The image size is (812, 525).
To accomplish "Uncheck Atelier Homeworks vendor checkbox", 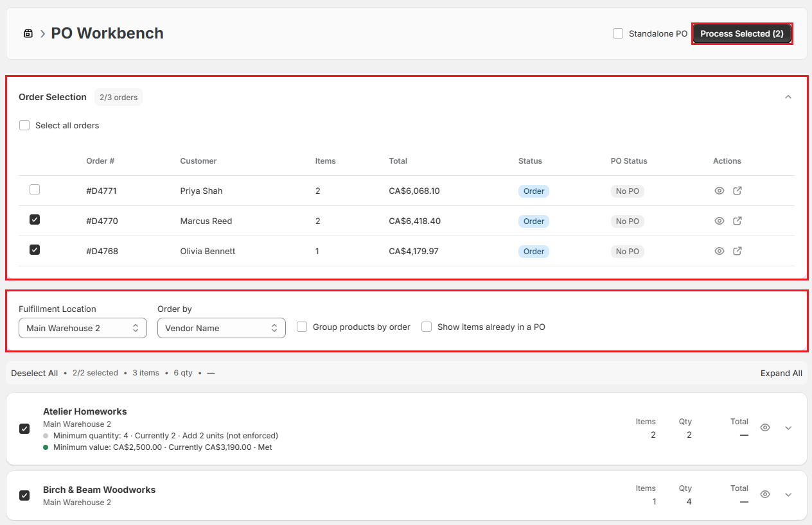I will pos(24,429).
